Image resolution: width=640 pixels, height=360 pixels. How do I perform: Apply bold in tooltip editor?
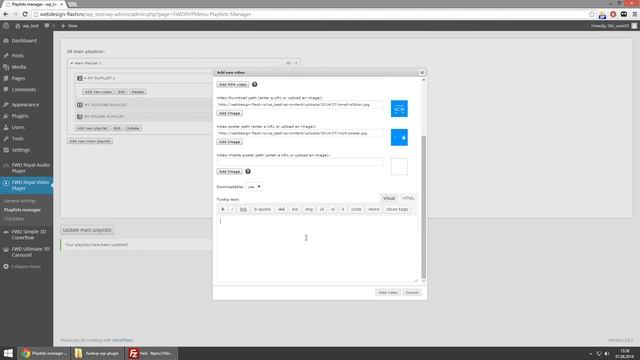point(223,209)
